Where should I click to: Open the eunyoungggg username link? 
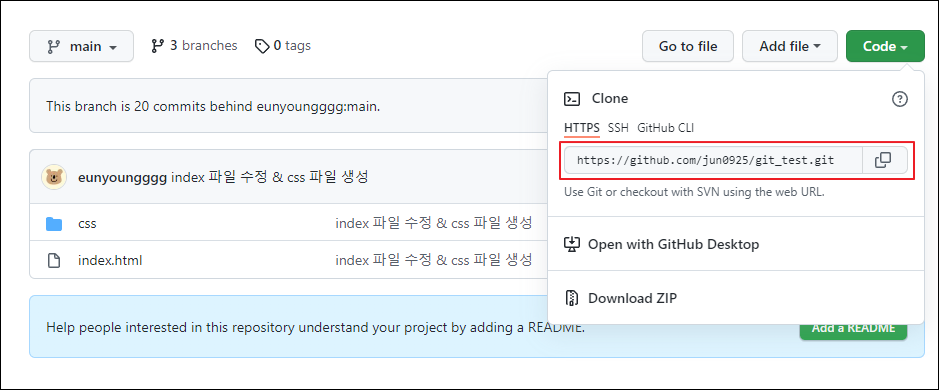click(x=122, y=177)
